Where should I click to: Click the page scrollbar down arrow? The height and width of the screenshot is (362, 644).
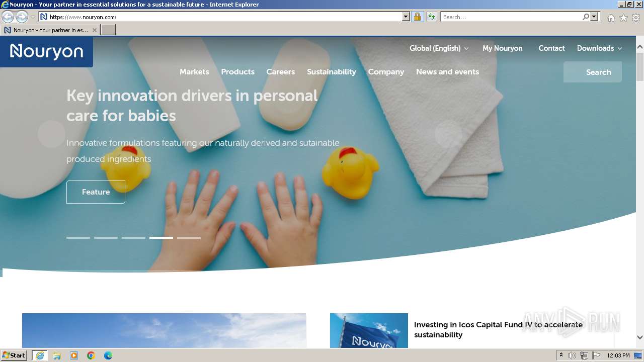(x=640, y=337)
